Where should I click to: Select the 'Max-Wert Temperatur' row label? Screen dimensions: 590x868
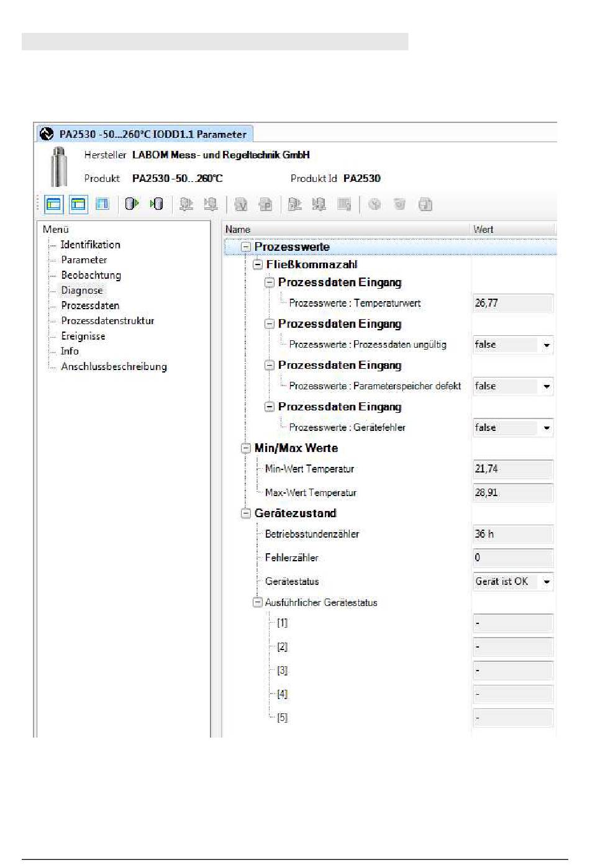(x=311, y=493)
